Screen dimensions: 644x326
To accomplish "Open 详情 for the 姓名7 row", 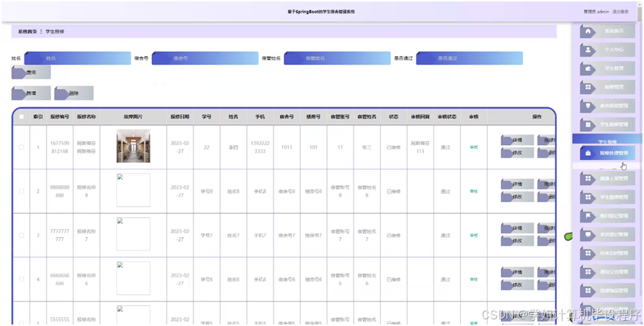I will coord(517,228).
